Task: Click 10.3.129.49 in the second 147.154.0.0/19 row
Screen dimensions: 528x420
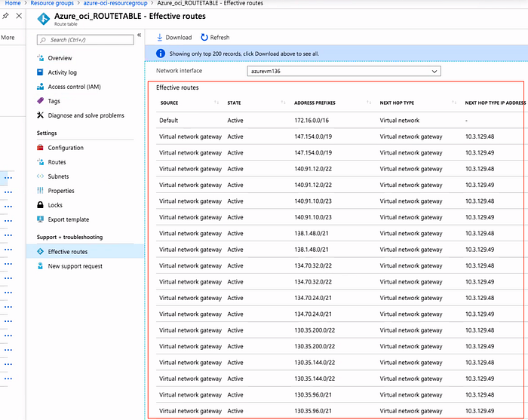Action: coord(480,153)
